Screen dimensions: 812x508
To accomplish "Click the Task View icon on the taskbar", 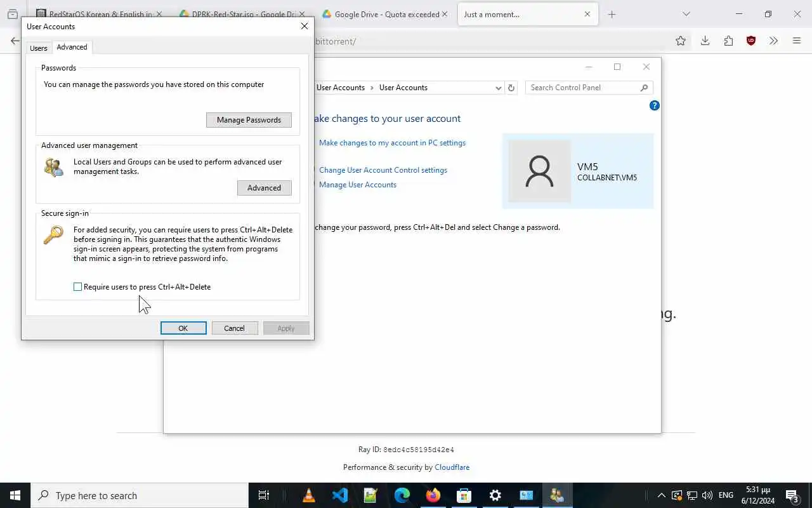I will pyautogui.click(x=264, y=495).
